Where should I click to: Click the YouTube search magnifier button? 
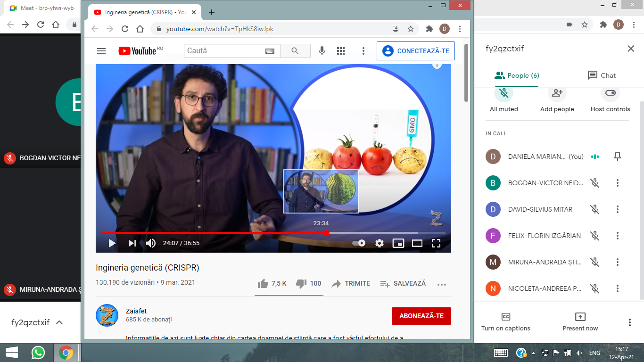295,51
